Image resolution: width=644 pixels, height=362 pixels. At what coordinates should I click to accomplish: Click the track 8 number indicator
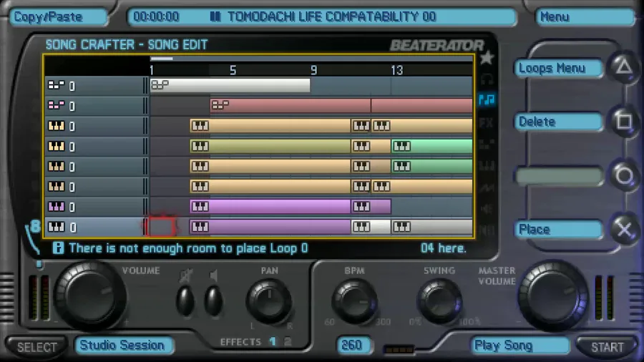click(35, 226)
